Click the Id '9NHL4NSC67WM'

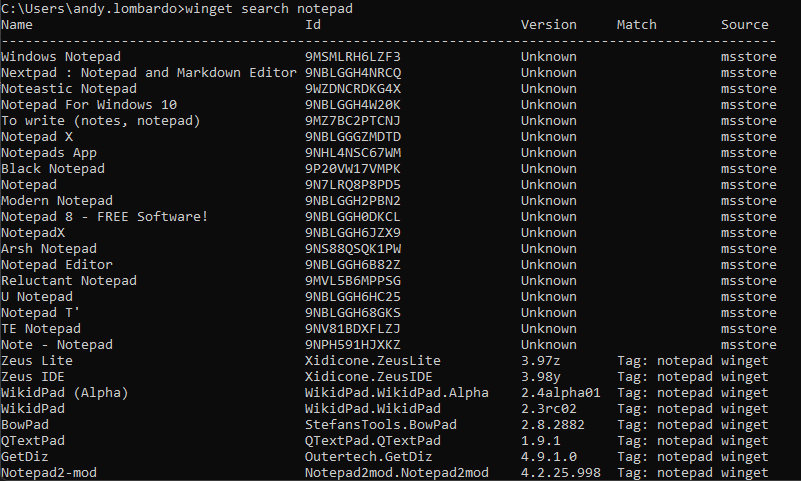353,153
